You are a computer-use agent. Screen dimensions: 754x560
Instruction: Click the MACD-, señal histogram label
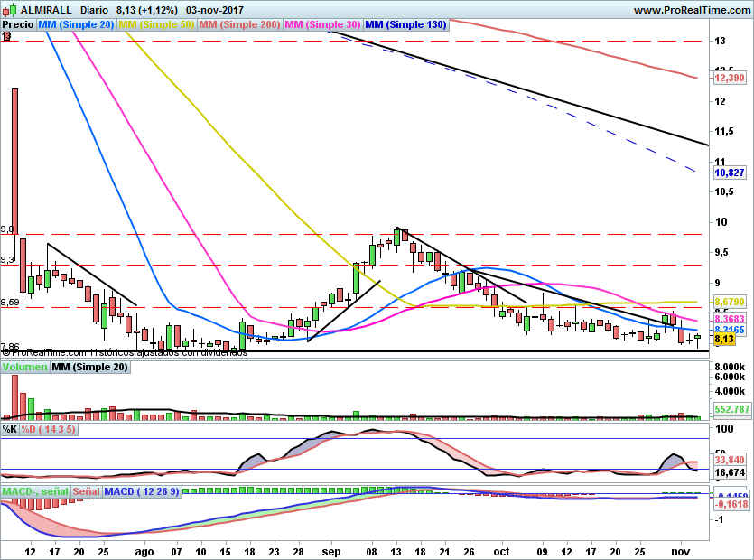point(35,491)
